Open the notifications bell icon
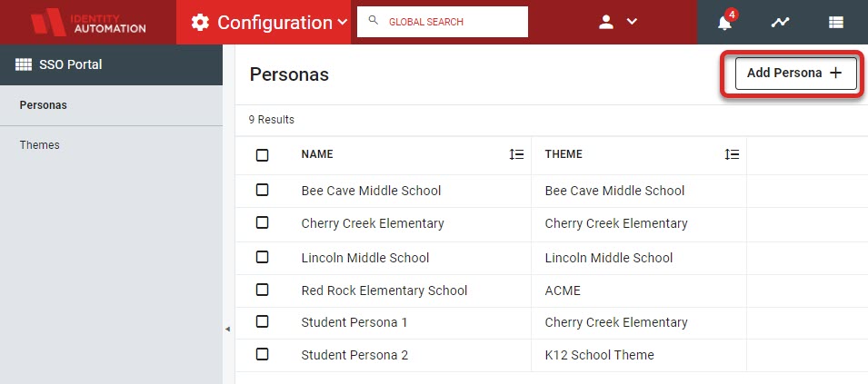Image resolution: width=868 pixels, height=384 pixels. [x=724, y=23]
